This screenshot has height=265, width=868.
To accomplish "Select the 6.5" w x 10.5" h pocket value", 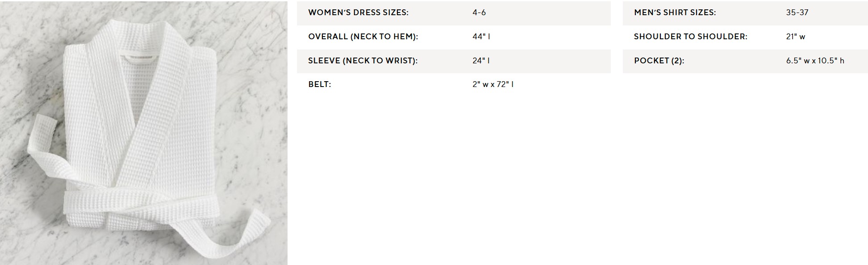I will 815,61.
